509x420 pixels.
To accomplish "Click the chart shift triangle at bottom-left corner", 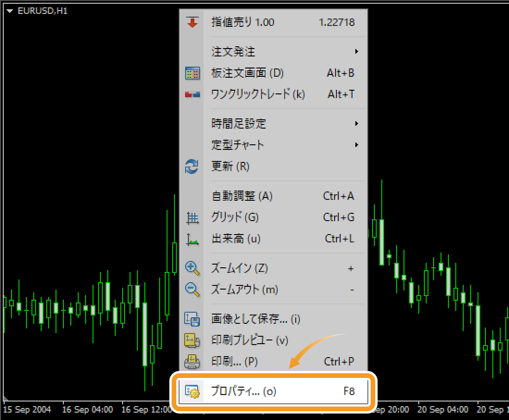I will tap(6, 399).
